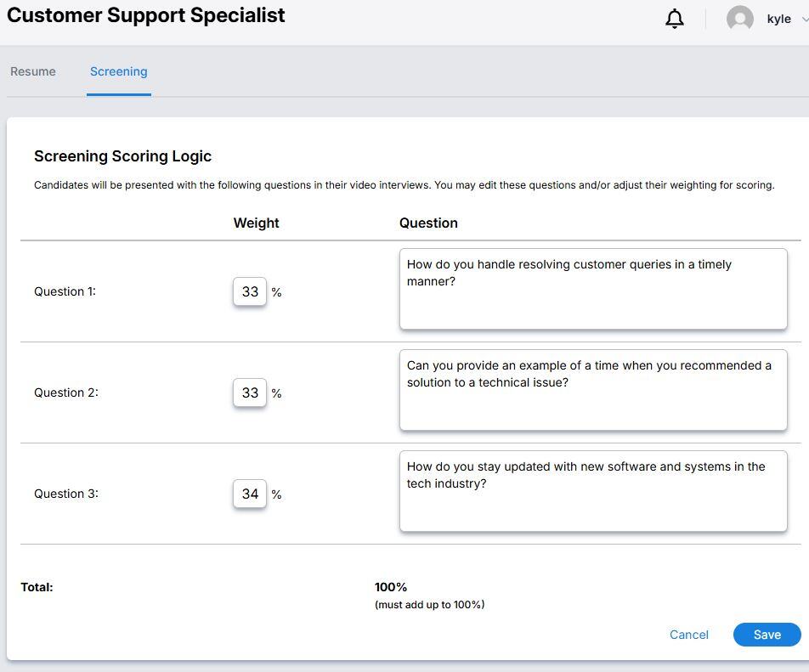Viewport: 809px width, 672px height.
Task: Click the Cancel link
Action: [688, 635]
